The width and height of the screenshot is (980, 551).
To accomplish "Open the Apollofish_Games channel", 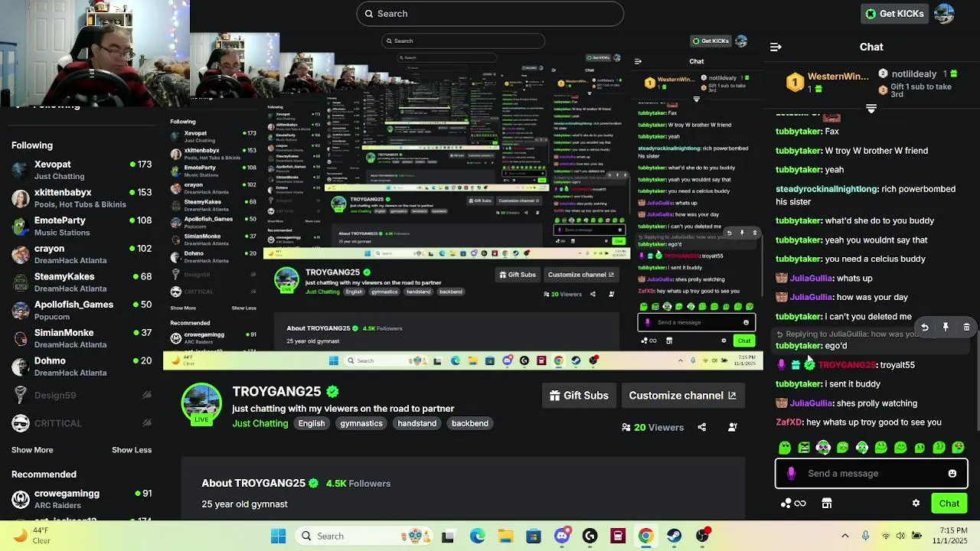I will (x=82, y=310).
